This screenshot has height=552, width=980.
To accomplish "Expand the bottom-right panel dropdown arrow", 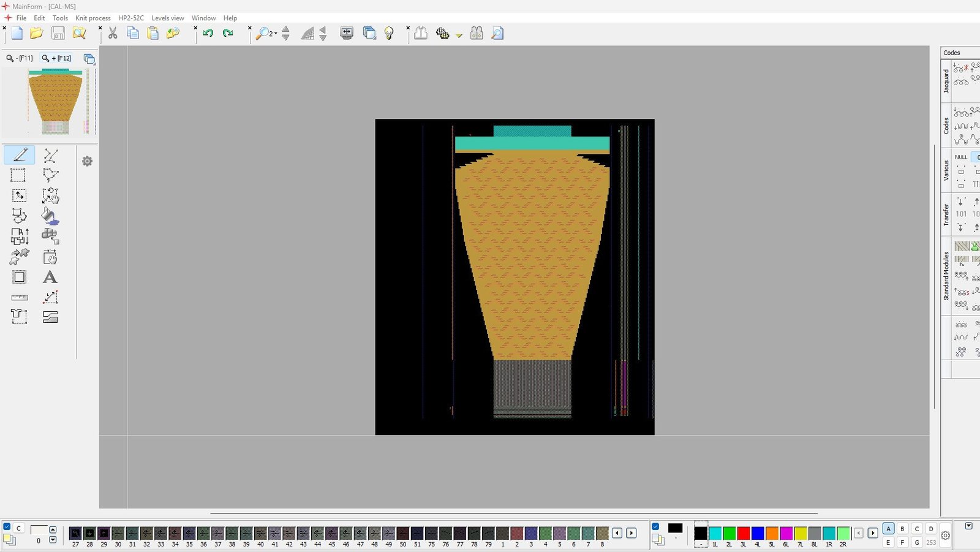I will [x=968, y=526].
